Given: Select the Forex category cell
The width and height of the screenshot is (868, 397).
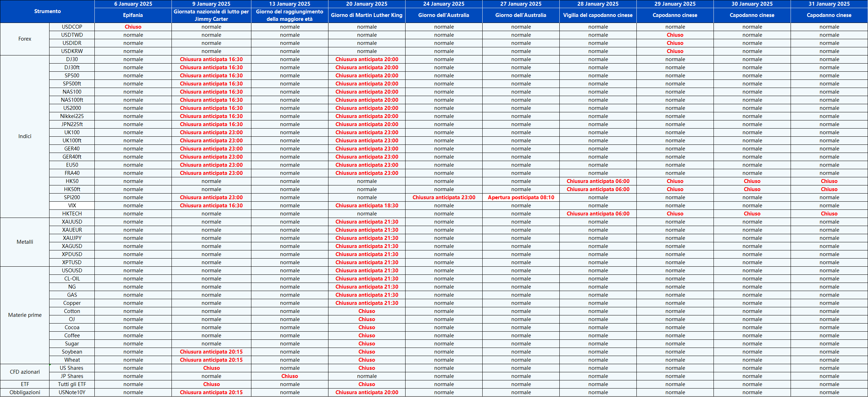Looking at the screenshot, I should tap(25, 39).
